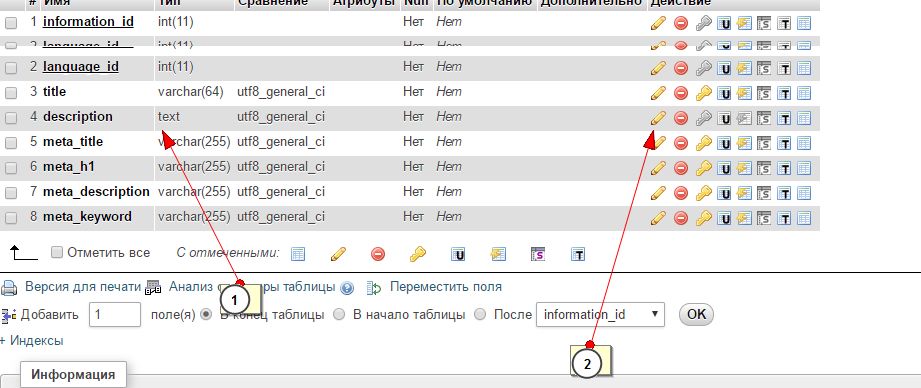Viewport: 921px width, 388px height.
Task: Click the Unique icon in description row
Action: coord(725,119)
